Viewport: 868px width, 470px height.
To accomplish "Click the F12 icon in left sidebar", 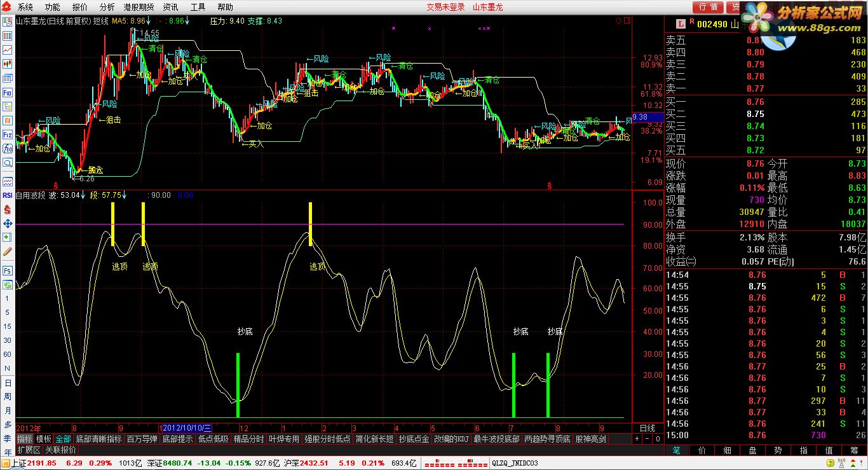I will [x=8, y=135].
